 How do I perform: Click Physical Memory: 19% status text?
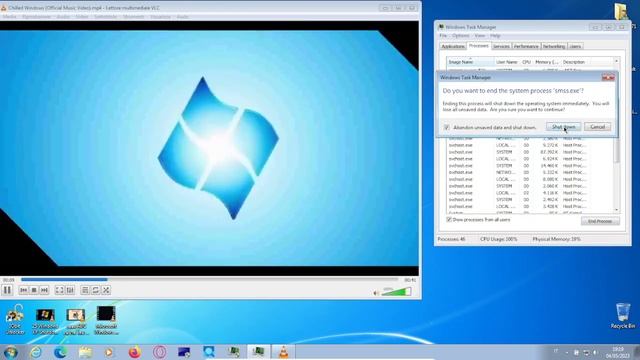(x=556, y=239)
